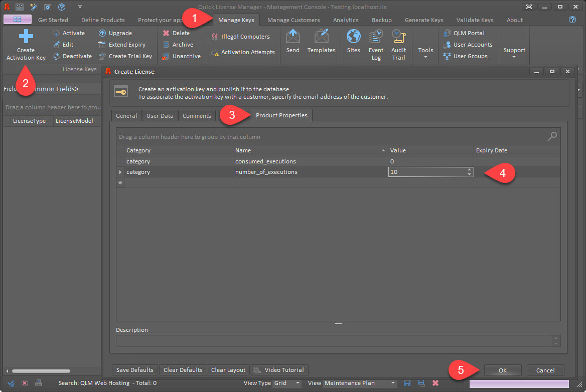Click the Description text field

(x=338, y=341)
